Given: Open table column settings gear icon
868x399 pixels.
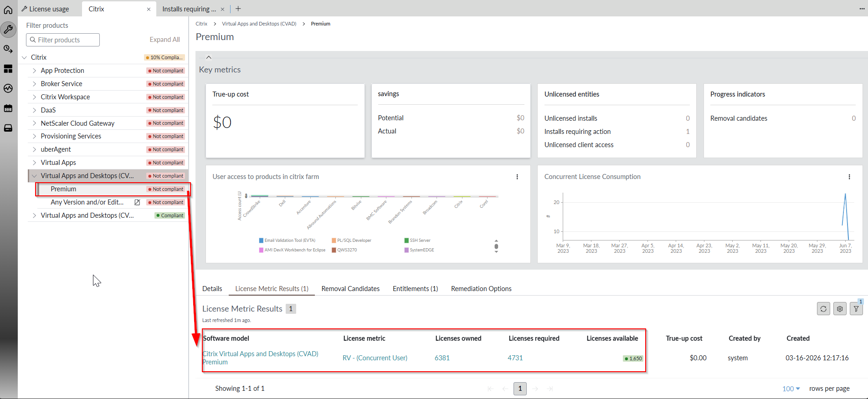Looking at the screenshot, I should pos(840,309).
